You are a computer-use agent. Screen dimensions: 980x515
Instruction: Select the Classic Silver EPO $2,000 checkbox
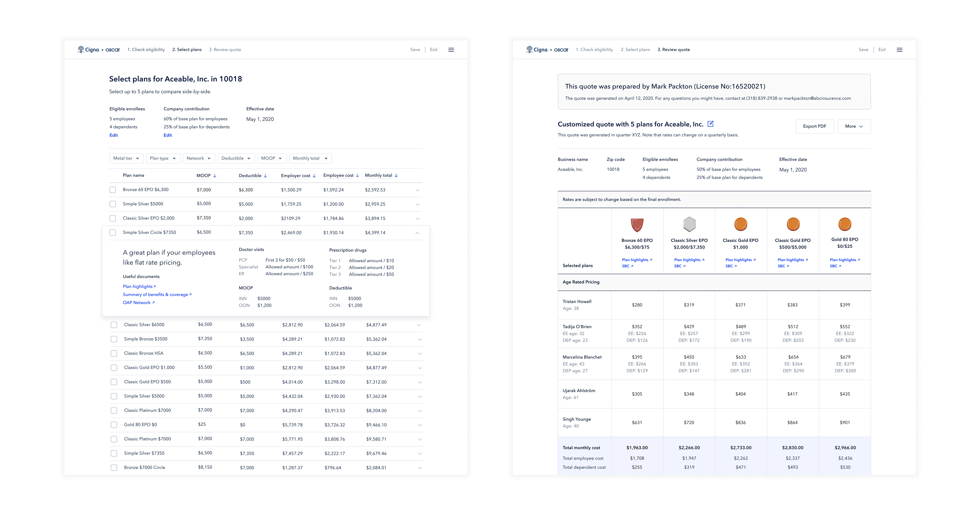pyautogui.click(x=113, y=218)
